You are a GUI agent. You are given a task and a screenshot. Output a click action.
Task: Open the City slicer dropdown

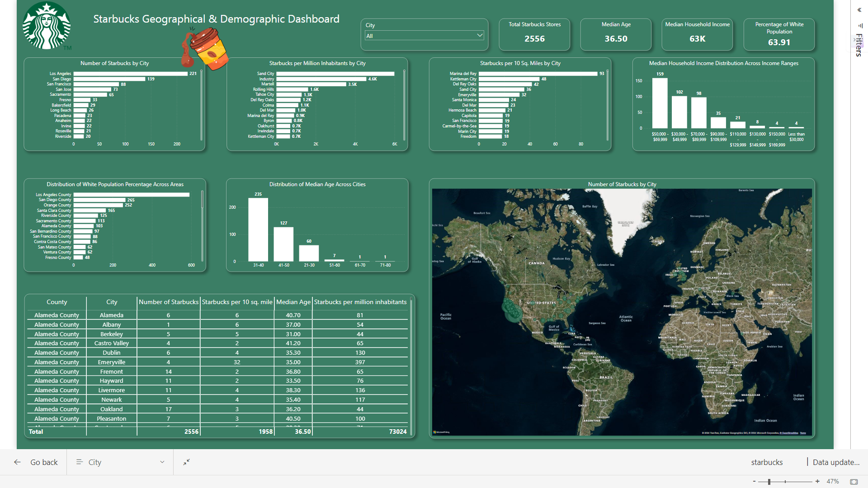click(x=480, y=36)
